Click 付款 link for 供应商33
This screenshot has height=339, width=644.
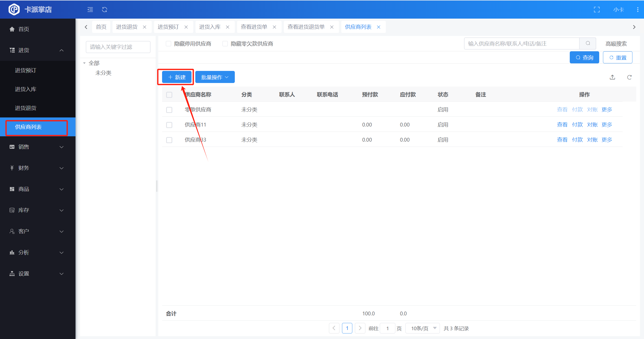coord(577,140)
